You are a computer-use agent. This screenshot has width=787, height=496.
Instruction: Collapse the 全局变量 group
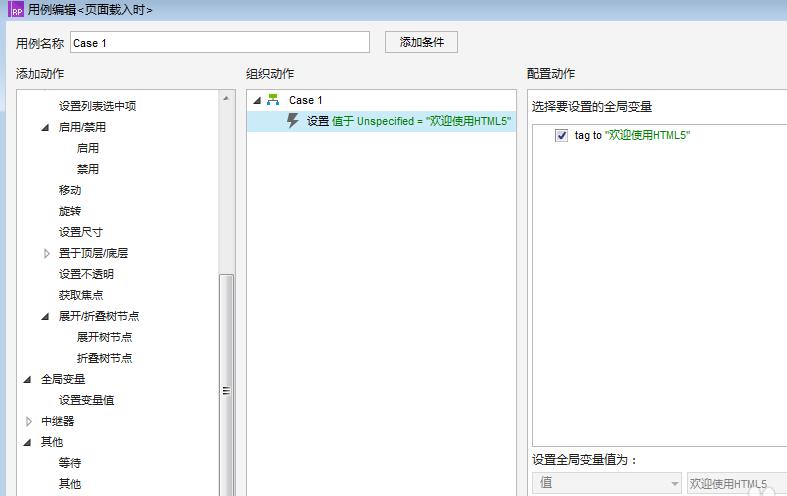tap(28, 380)
